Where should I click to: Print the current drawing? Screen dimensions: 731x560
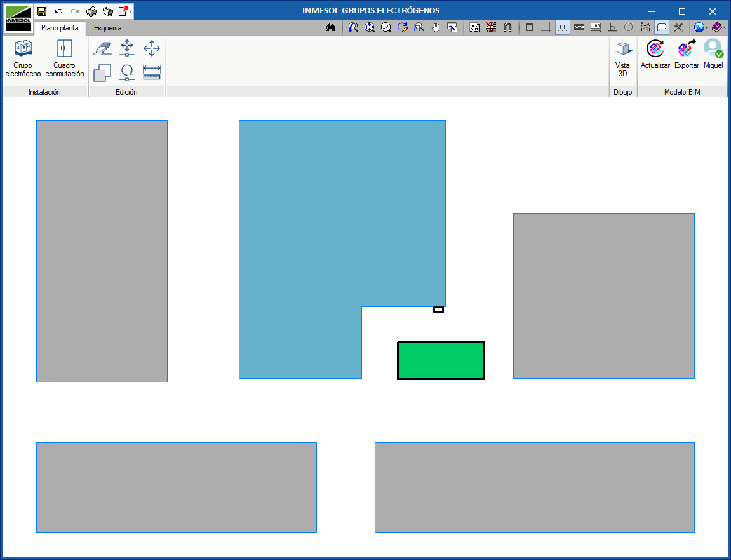[x=91, y=11]
